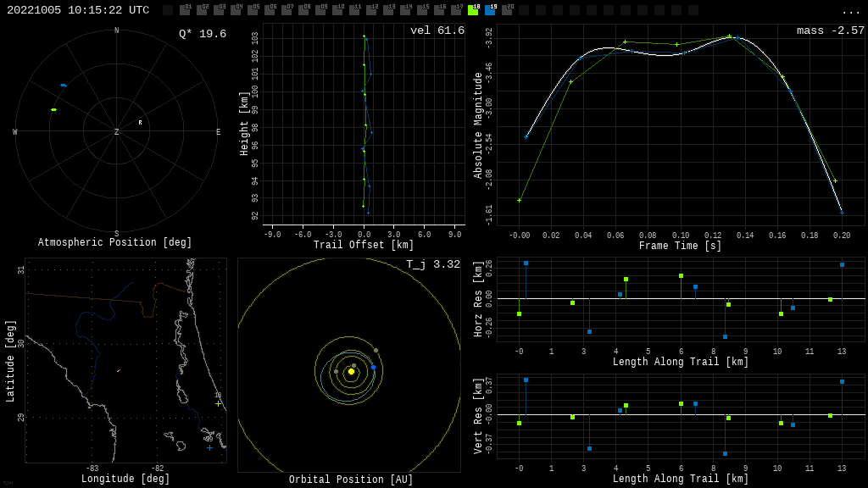Click the vel 61.6 velocity label
868x488 pixels.
pos(437,30)
